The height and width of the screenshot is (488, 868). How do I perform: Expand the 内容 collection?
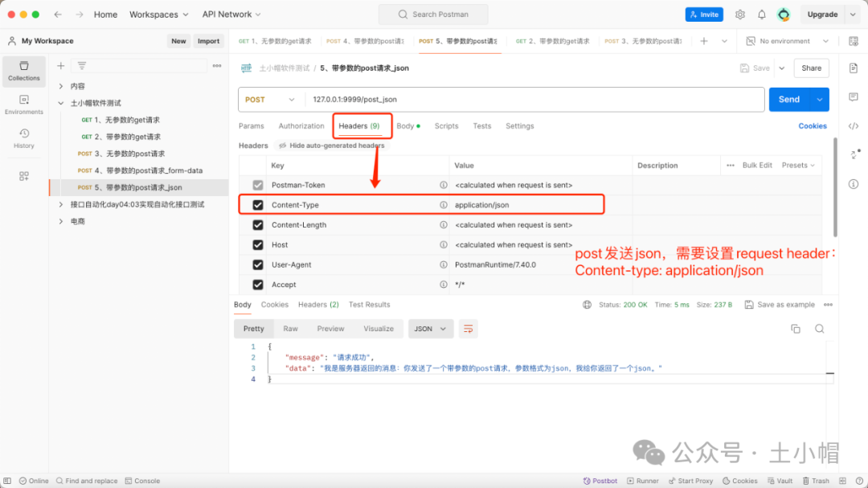click(61, 86)
